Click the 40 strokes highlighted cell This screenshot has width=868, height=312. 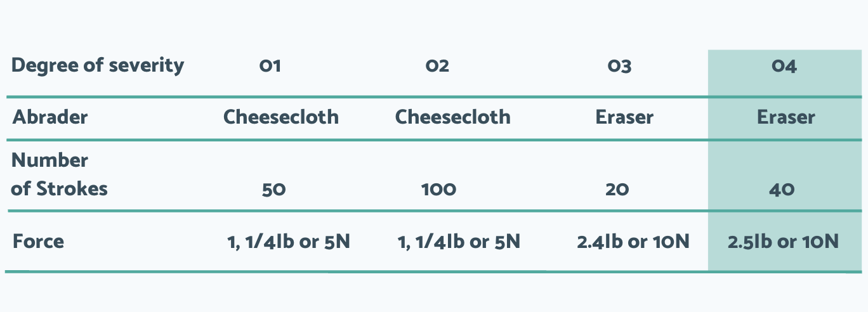(782, 190)
